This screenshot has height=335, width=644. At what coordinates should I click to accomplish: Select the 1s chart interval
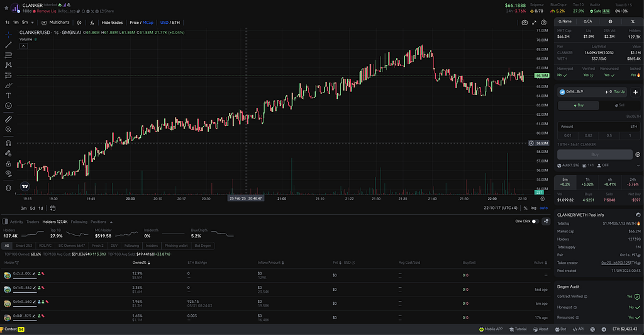7,23
